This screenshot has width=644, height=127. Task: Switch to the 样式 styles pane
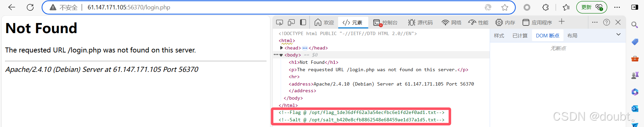[x=499, y=36]
